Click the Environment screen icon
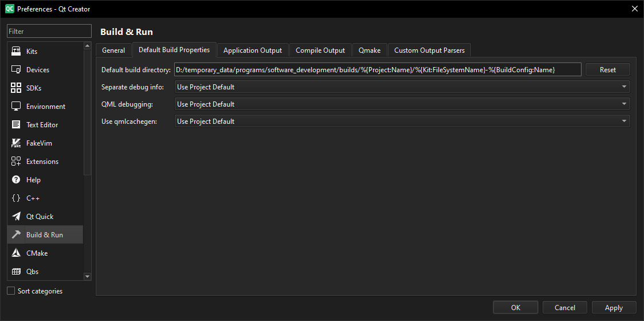Viewport: 644px width, 321px height. (16, 107)
